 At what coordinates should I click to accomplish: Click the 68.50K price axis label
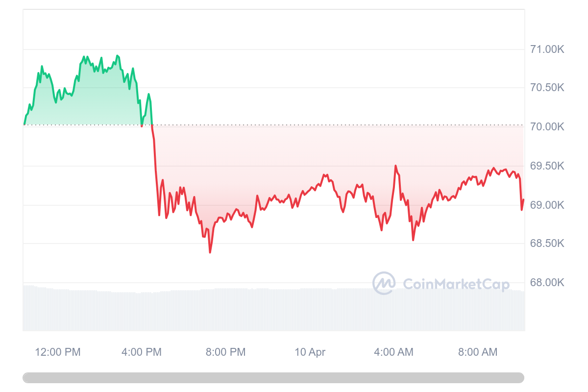[x=547, y=244]
